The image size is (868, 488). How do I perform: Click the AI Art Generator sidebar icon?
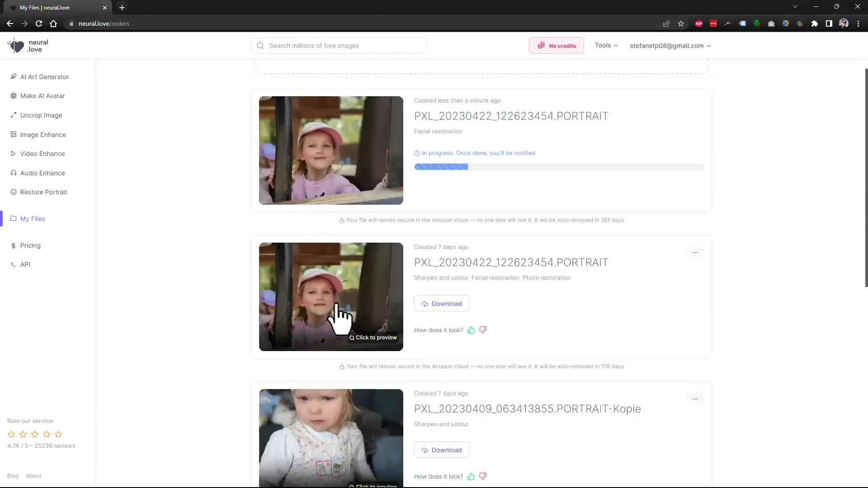tap(13, 76)
